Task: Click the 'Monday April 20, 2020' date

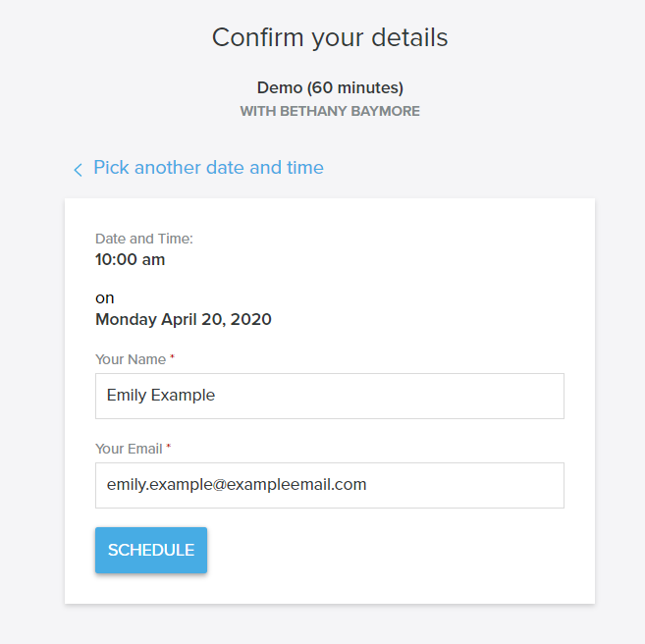Action: 184,319
